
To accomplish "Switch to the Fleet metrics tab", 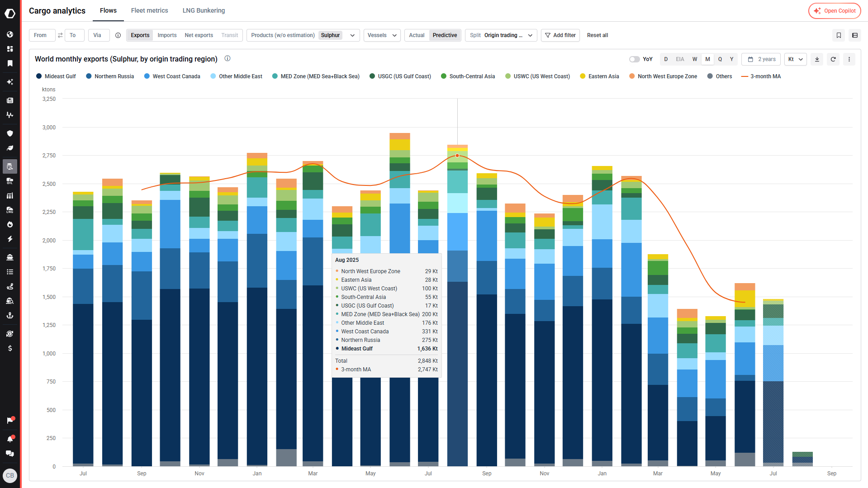I will pyautogui.click(x=149, y=10).
